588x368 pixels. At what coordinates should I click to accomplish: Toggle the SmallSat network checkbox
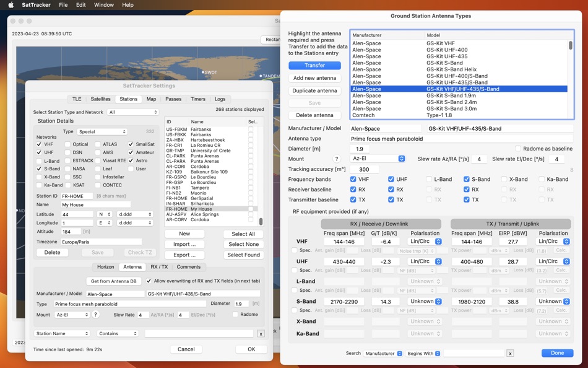coord(131,144)
